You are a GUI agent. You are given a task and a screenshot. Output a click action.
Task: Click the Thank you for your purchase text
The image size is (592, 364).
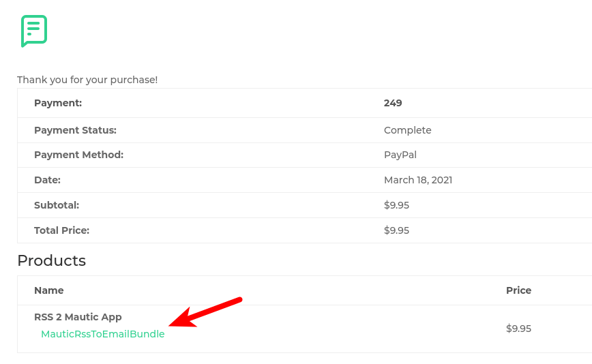(87, 80)
